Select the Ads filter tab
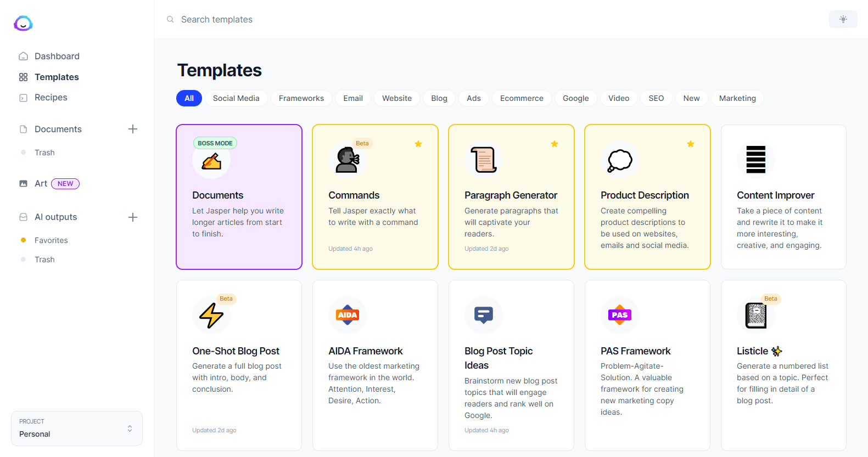Image resolution: width=868 pixels, height=457 pixels. coord(474,98)
